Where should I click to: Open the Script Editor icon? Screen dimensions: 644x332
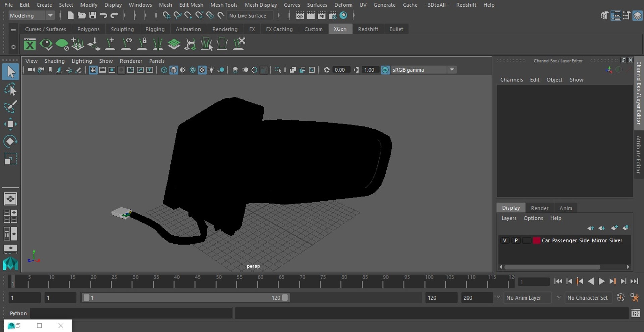click(x=635, y=313)
